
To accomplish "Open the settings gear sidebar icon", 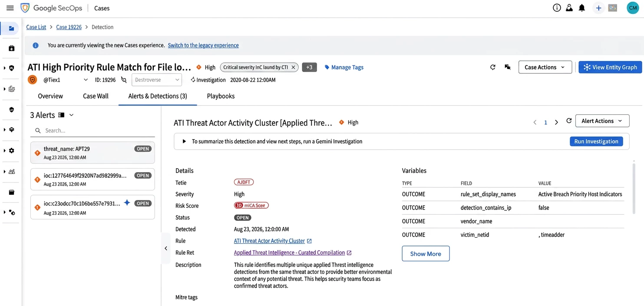I will [12, 150].
